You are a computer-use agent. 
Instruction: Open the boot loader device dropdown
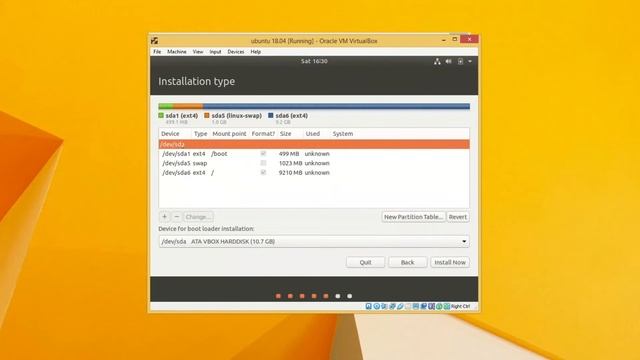[314, 241]
